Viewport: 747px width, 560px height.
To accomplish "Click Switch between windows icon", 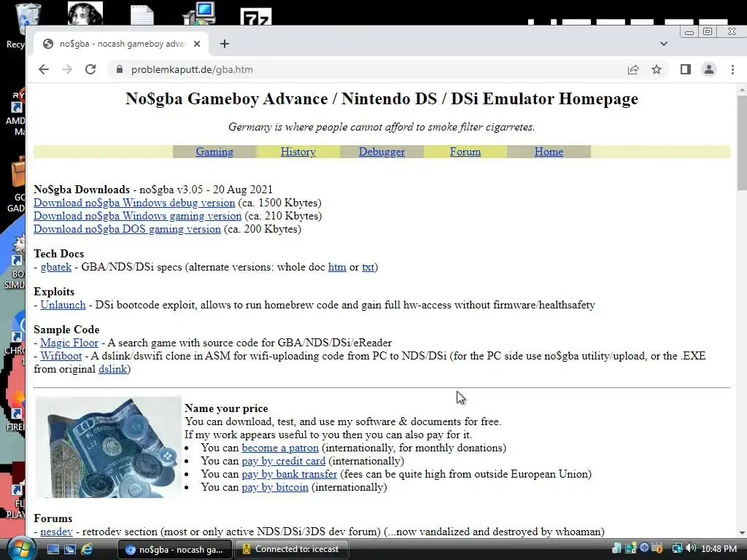I will [x=70, y=550].
